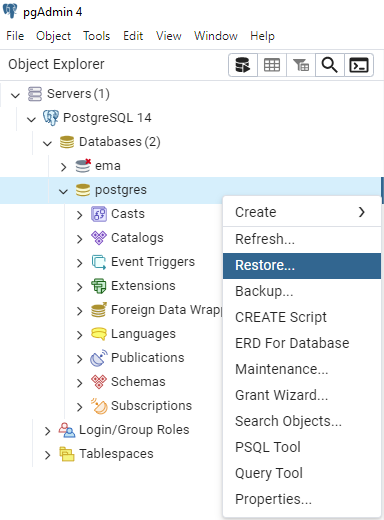Expand the Login/Group Roles node

click(47, 431)
